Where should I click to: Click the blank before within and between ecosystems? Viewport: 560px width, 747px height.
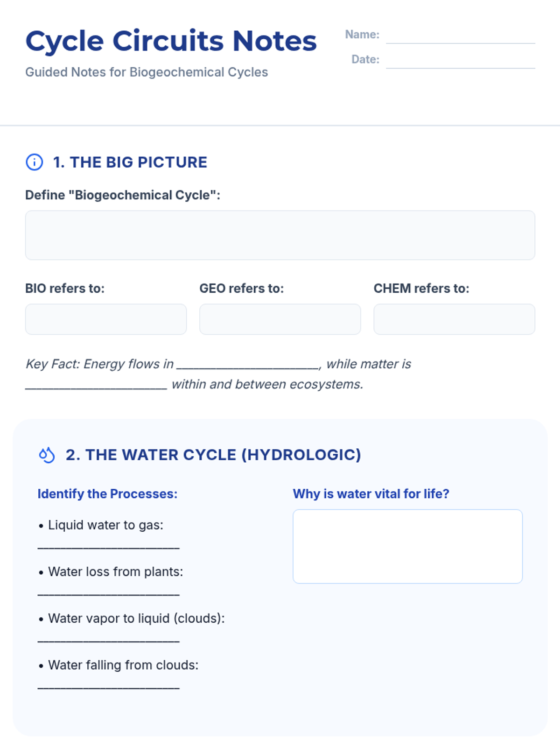pos(96,385)
